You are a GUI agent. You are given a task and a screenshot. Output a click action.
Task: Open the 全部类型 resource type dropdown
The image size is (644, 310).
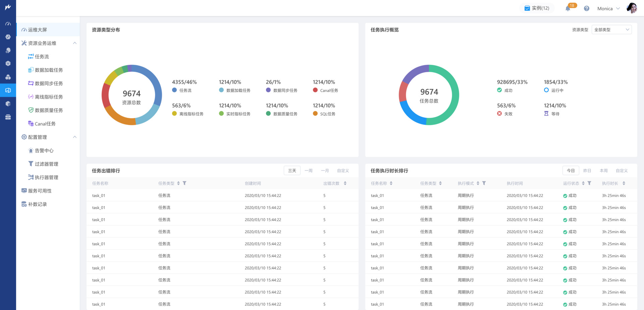click(611, 30)
